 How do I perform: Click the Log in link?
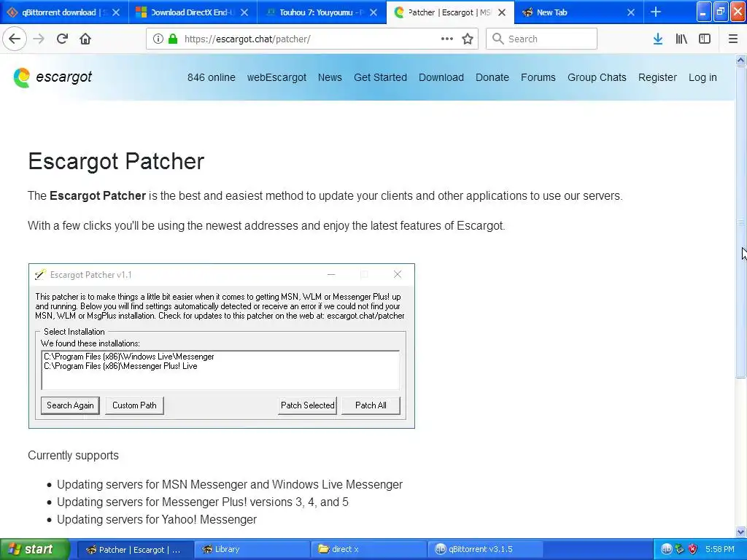[703, 77]
